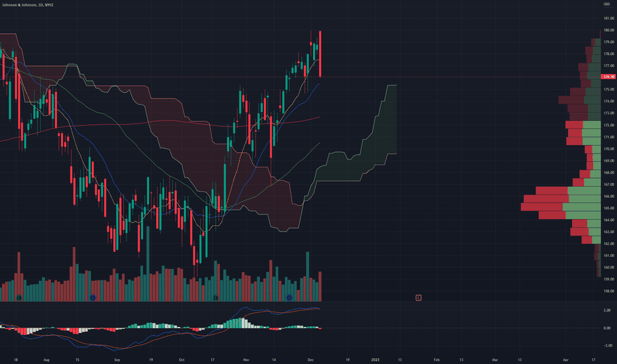Screen dimensions: 617x364
Task: Click the dividend marker icon after August 15
Action: tap(93, 298)
